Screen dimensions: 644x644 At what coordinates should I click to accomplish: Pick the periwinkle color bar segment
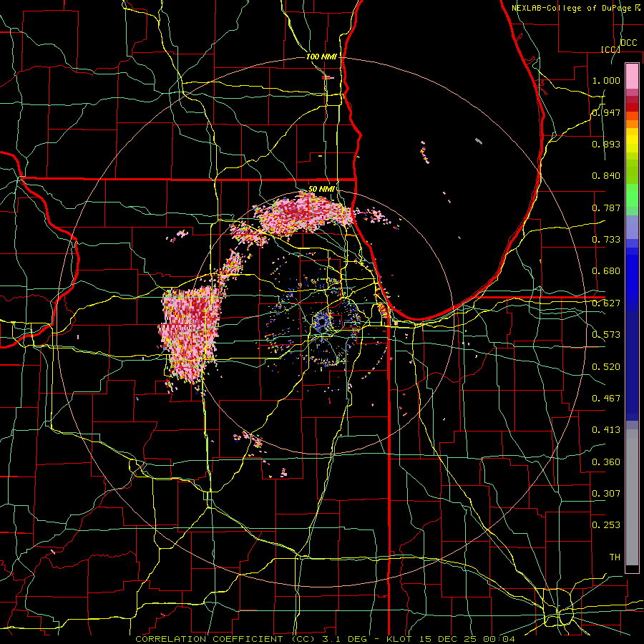pyautogui.click(x=632, y=227)
